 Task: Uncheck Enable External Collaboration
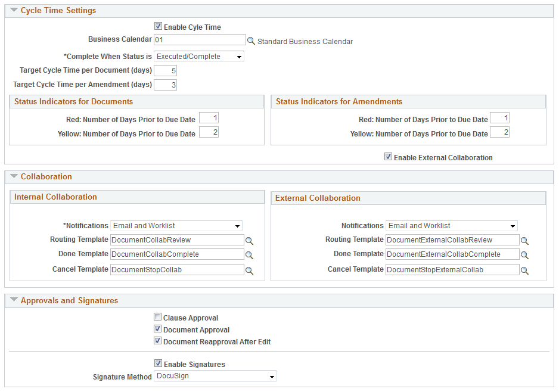tap(388, 157)
